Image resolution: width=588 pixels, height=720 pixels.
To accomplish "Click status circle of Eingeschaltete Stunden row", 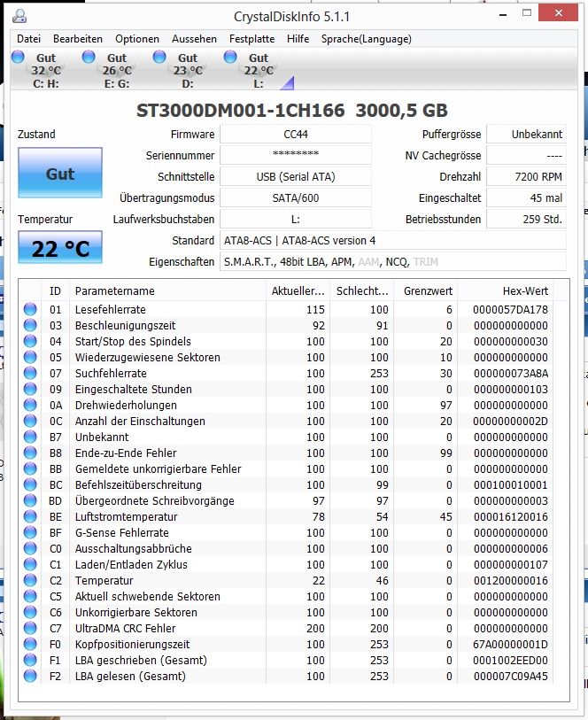I will coord(30,389).
